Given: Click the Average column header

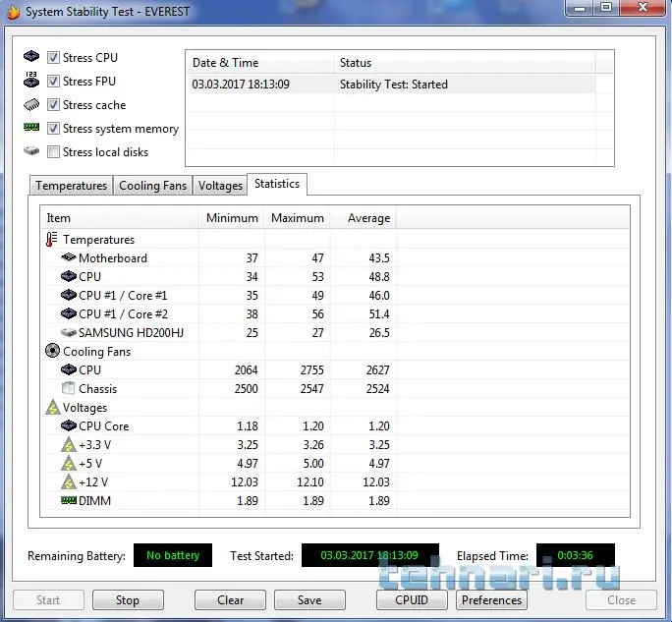Looking at the screenshot, I should click(364, 218).
